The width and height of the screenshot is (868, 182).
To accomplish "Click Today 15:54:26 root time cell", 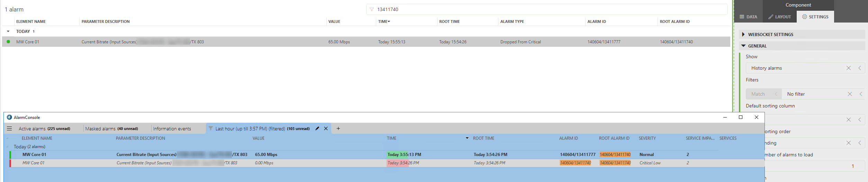I will 453,42.
